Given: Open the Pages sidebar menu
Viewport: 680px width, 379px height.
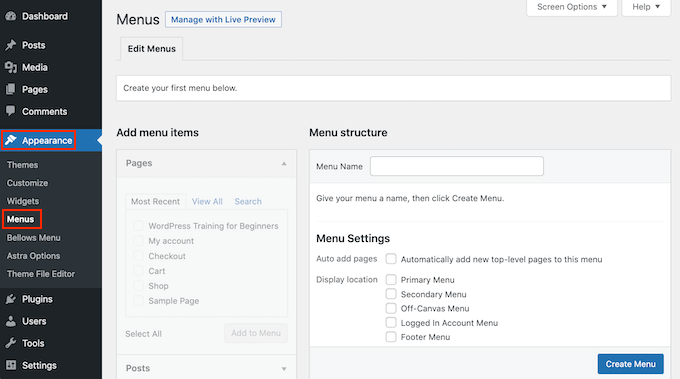Looking at the screenshot, I should click(35, 89).
